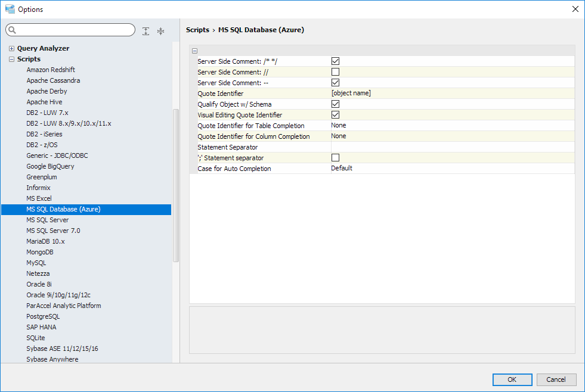Click the Cancel button
The height and width of the screenshot is (392, 585).
click(x=556, y=379)
